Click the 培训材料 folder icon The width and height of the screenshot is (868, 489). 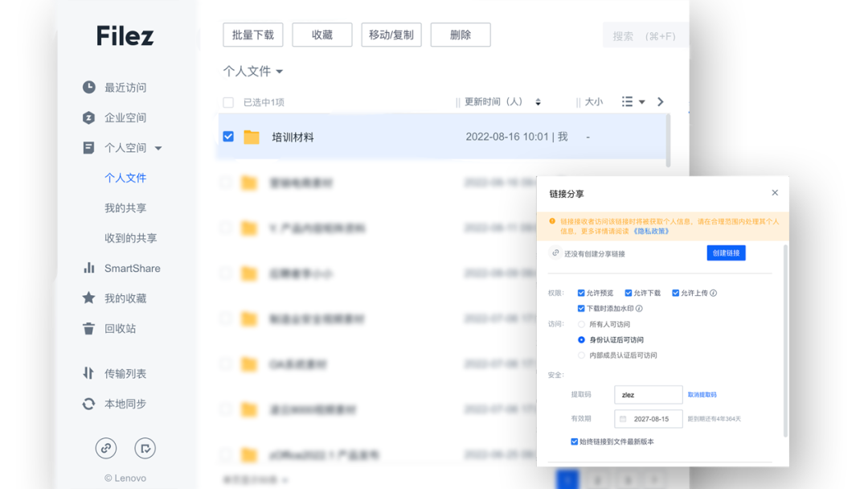[252, 137]
